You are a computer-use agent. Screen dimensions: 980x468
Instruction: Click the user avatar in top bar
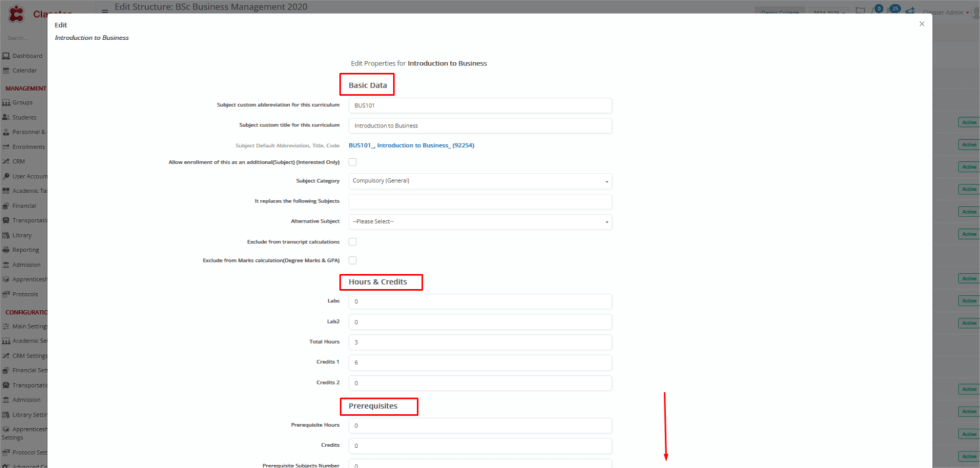tap(976, 12)
